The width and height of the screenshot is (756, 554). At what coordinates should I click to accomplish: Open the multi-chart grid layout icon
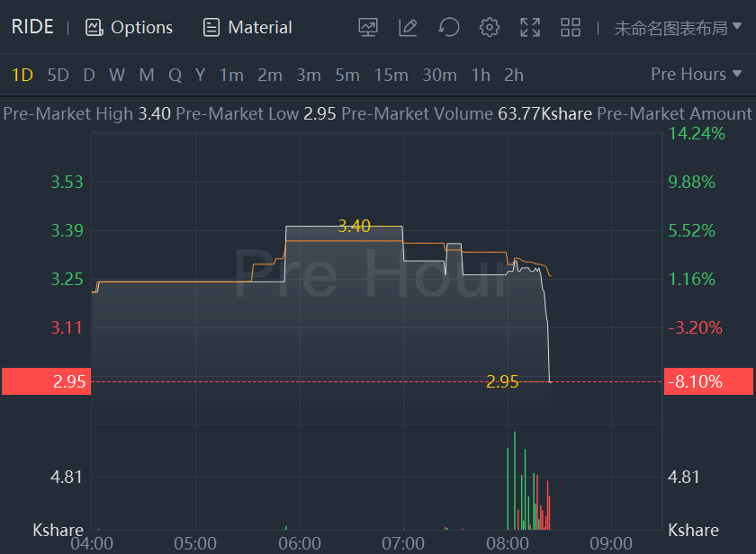pos(571,27)
